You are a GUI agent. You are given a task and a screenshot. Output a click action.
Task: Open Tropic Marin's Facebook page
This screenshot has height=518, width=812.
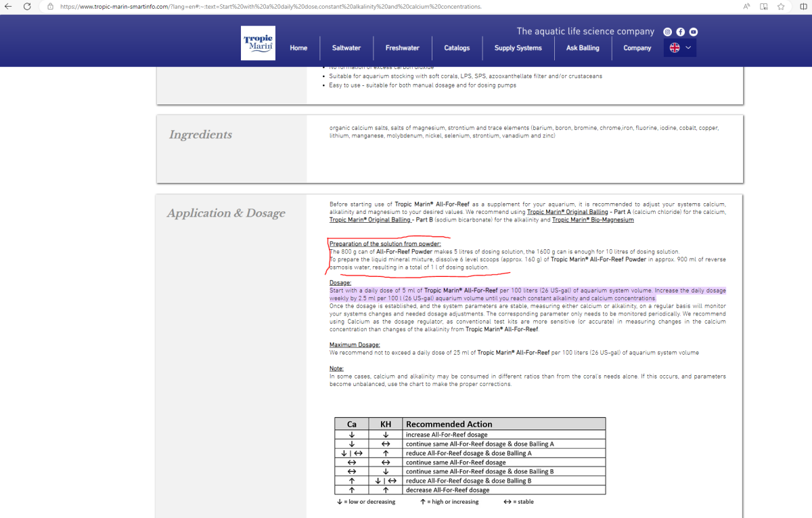(x=681, y=32)
